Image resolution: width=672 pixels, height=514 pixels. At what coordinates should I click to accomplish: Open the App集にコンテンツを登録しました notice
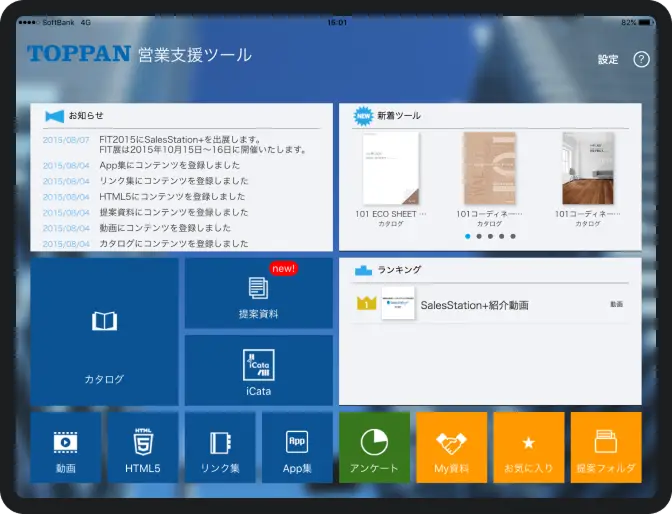[x=170, y=165]
